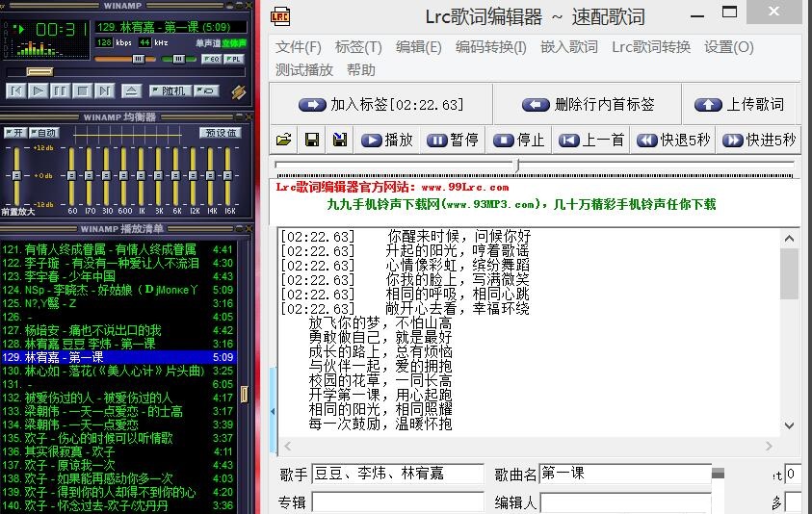Open 标签(T) menu
Image resolution: width=812 pixels, height=514 pixels.
click(x=358, y=47)
